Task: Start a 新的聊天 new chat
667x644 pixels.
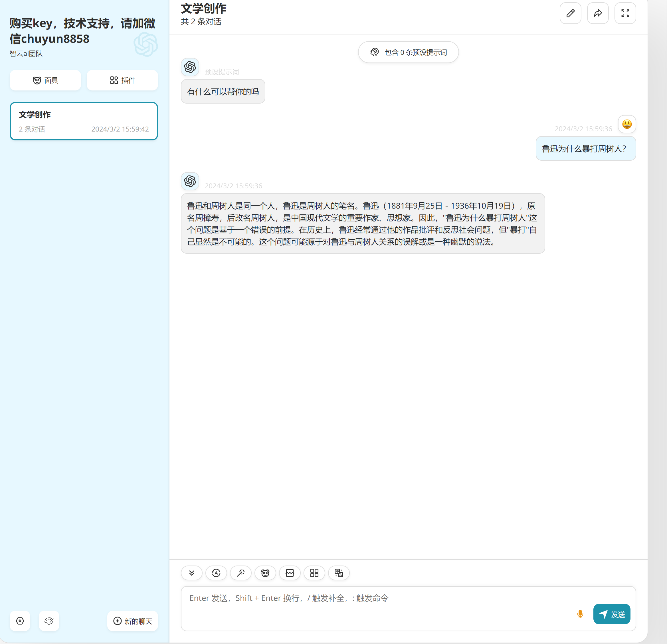Action: (132, 621)
